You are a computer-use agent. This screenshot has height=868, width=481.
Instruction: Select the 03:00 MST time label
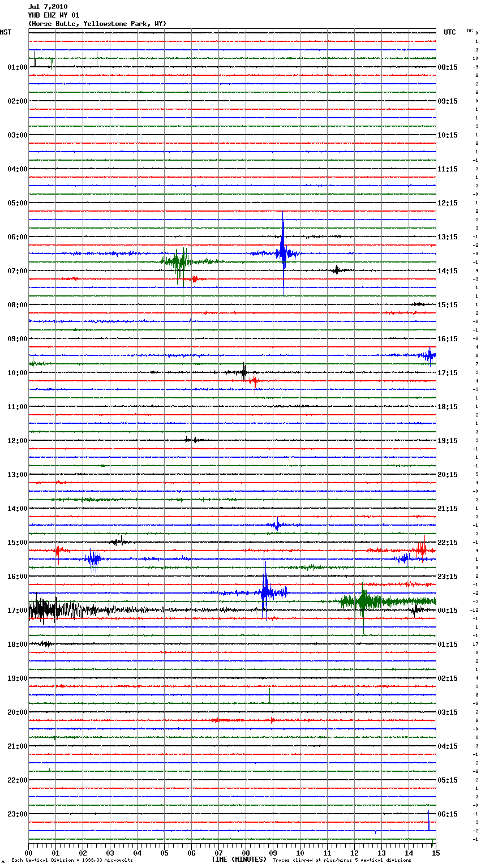click(x=18, y=135)
